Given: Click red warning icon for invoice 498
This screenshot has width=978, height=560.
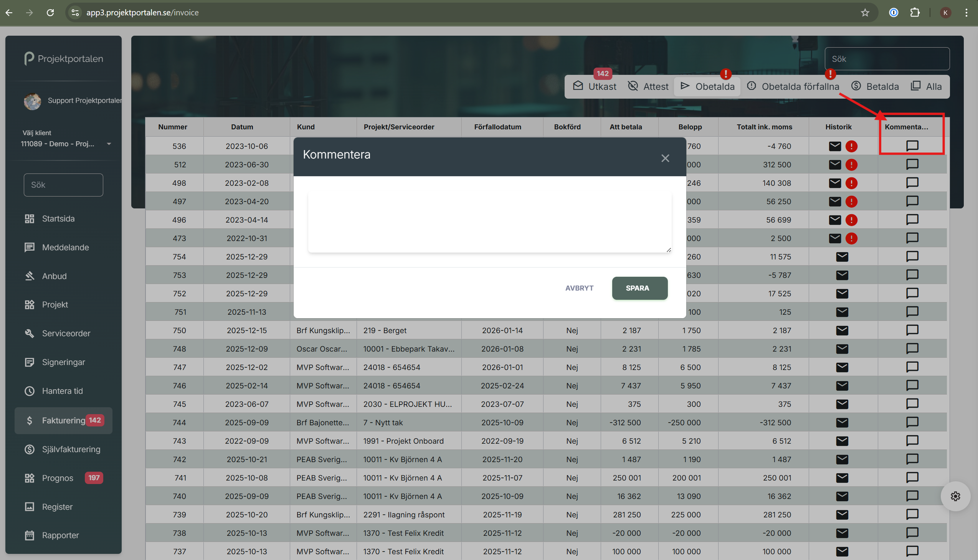Looking at the screenshot, I should (x=851, y=183).
